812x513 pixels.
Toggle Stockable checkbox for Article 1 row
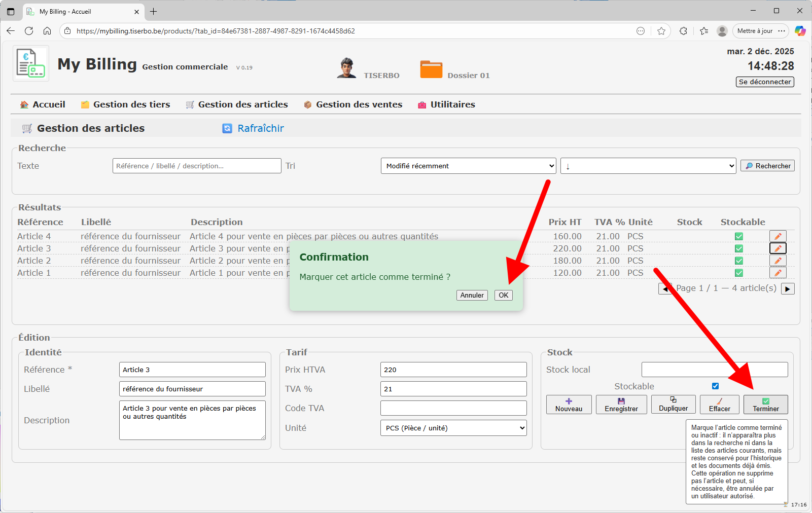click(739, 273)
